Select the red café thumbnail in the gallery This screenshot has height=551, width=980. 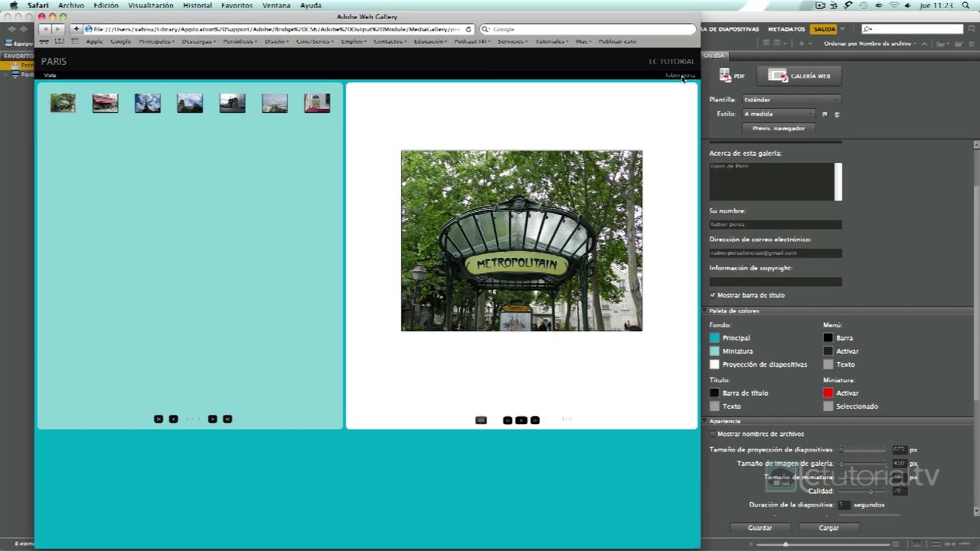(x=105, y=103)
